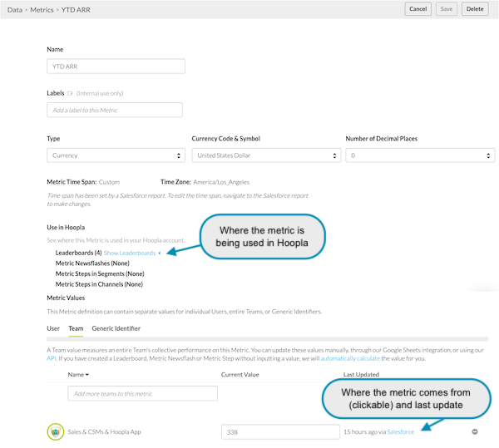Viewport: 499px width, 448px height.
Task: Click the Cancel button
Action: (417, 9)
